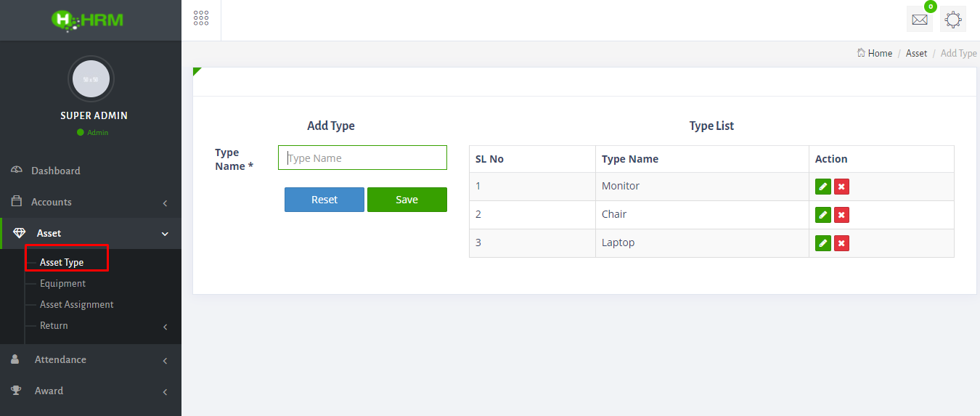
Task: Click the Chair type name cell
Action: click(x=702, y=214)
